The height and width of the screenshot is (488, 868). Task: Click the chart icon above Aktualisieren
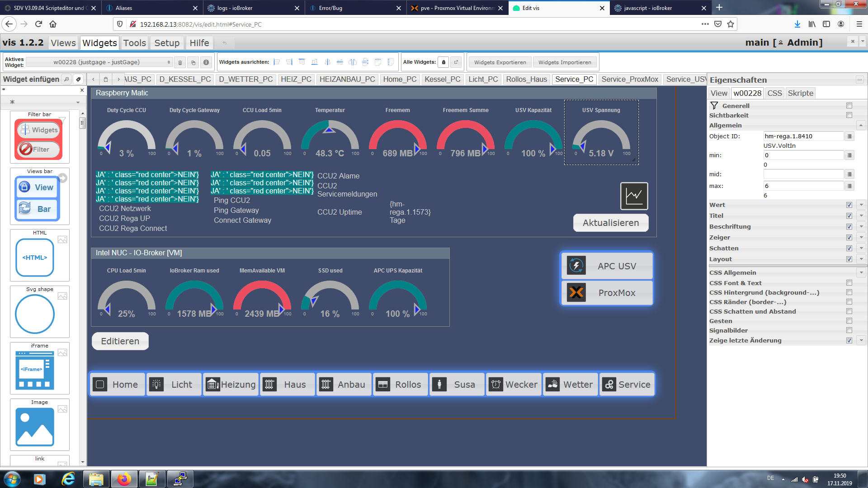point(634,196)
